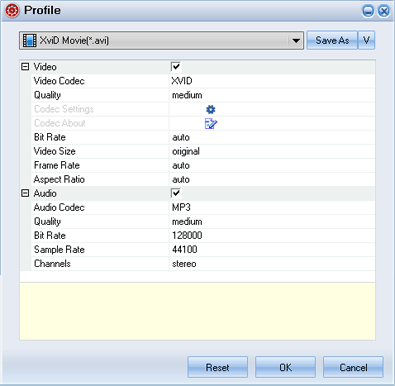Click the Audio section header label

click(45, 193)
